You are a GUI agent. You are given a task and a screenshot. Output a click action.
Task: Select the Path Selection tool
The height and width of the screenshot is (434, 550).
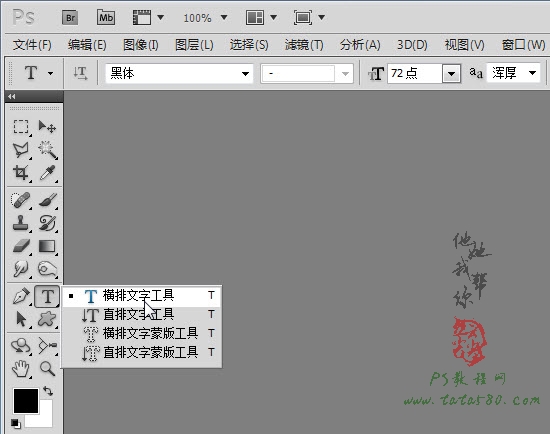click(21, 319)
